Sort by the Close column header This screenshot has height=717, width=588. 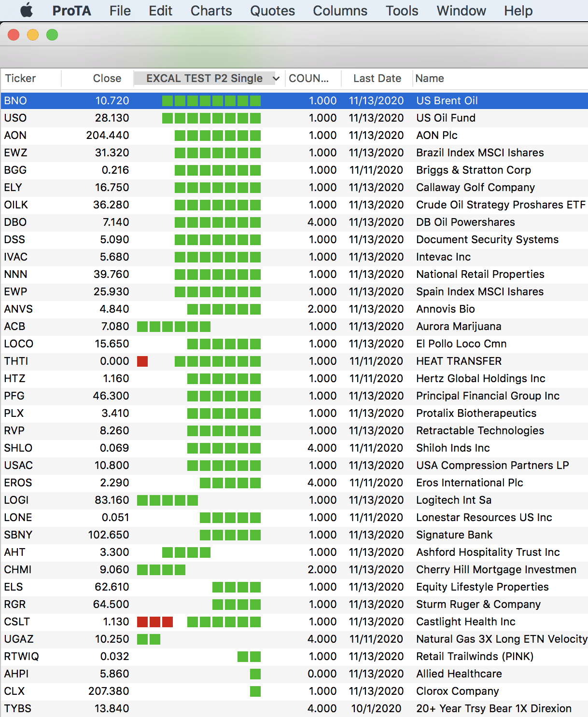click(107, 79)
